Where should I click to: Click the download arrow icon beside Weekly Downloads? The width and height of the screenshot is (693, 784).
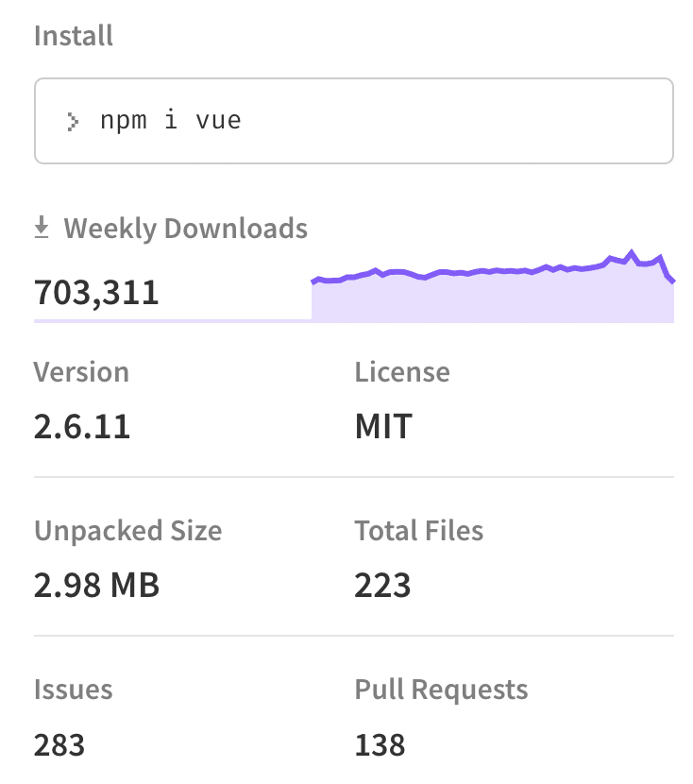[42, 228]
